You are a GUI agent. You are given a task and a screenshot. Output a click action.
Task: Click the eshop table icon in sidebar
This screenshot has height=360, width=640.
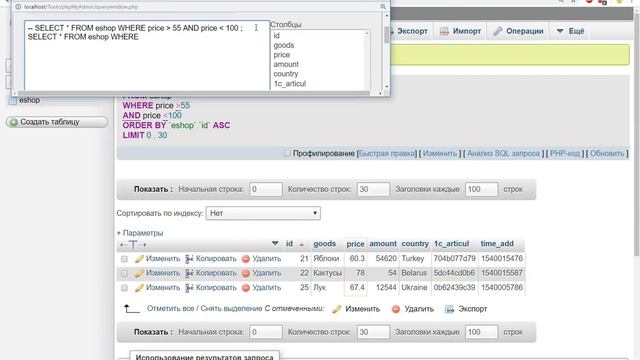coord(13,100)
